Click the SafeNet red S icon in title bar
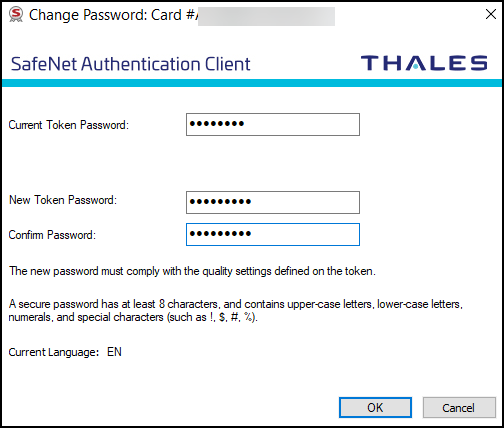This screenshot has height=428, width=504. (x=16, y=15)
